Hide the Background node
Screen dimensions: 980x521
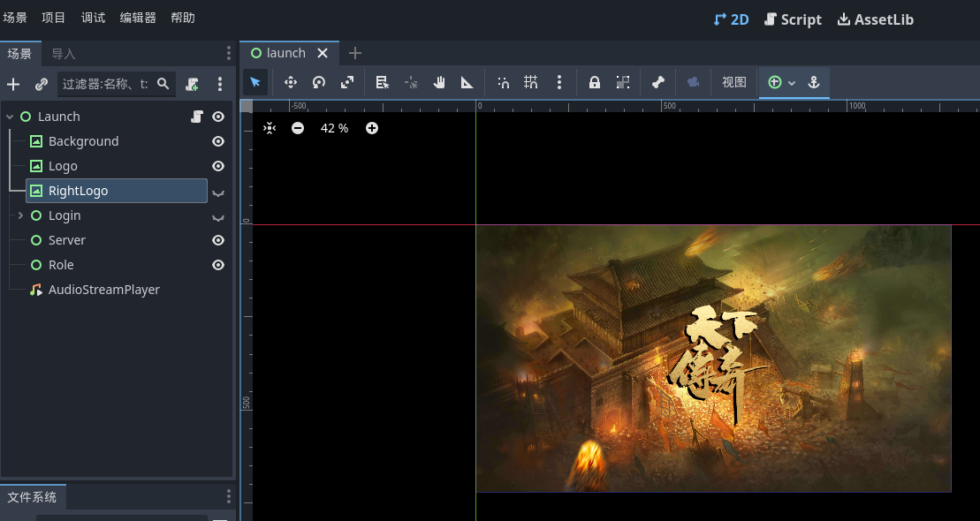[218, 141]
